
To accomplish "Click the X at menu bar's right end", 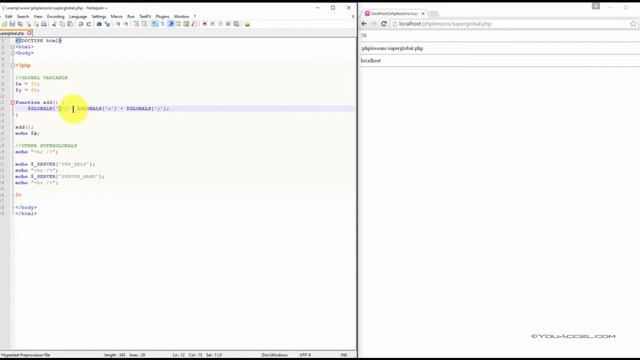I will (353, 17).
